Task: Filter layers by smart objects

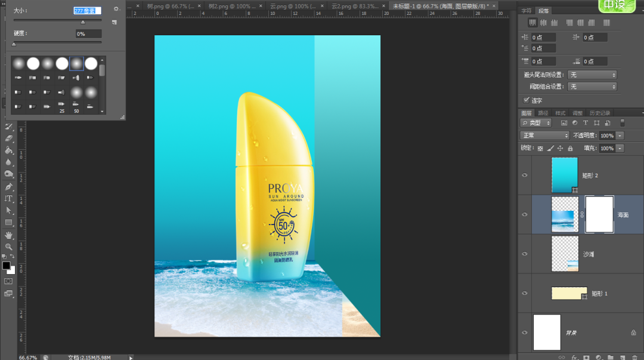Action: tap(608, 123)
